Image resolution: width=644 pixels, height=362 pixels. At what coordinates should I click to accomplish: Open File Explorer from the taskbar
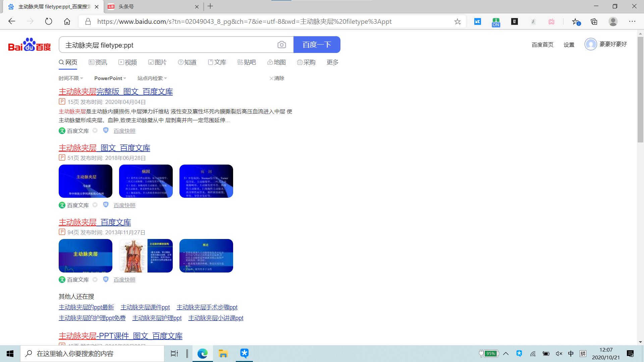(x=223, y=354)
